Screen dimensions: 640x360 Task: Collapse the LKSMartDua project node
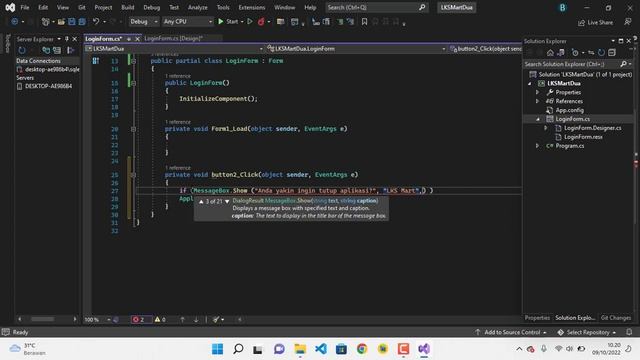(x=530, y=84)
